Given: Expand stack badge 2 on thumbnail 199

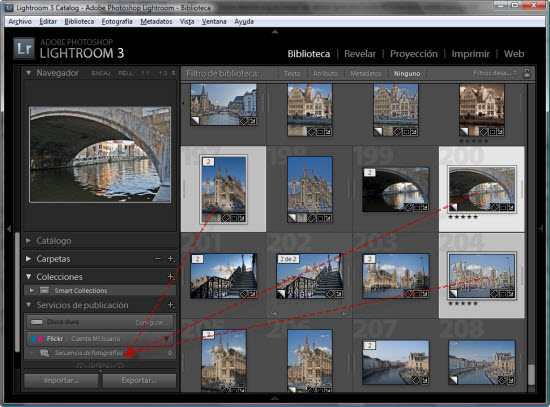Looking at the screenshot, I should [369, 172].
